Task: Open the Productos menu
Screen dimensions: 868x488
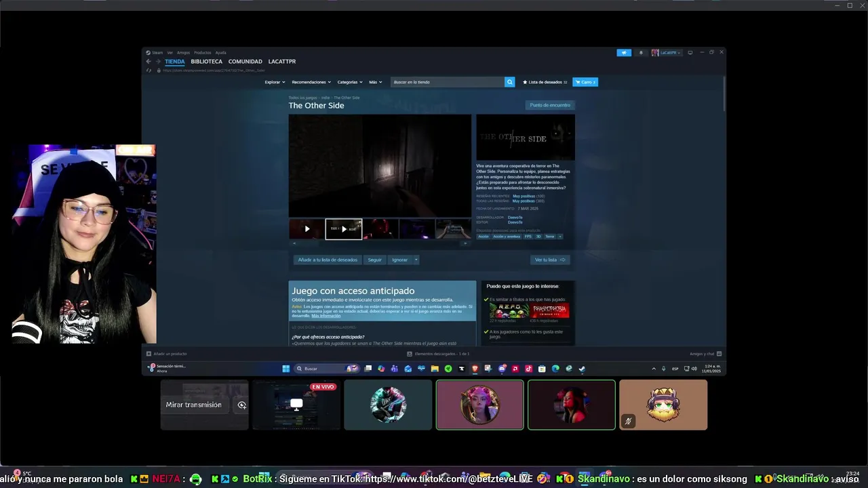Action: (x=202, y=52)
